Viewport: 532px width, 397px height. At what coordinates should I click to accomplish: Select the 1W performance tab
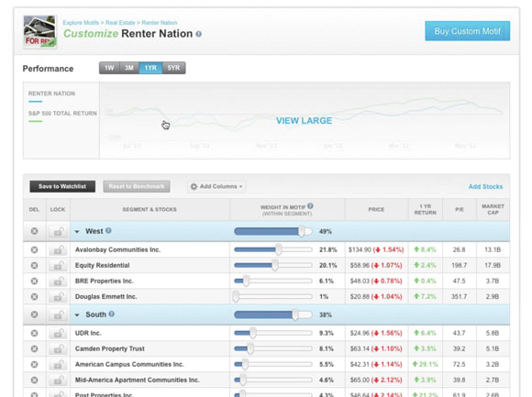point(109,68)
